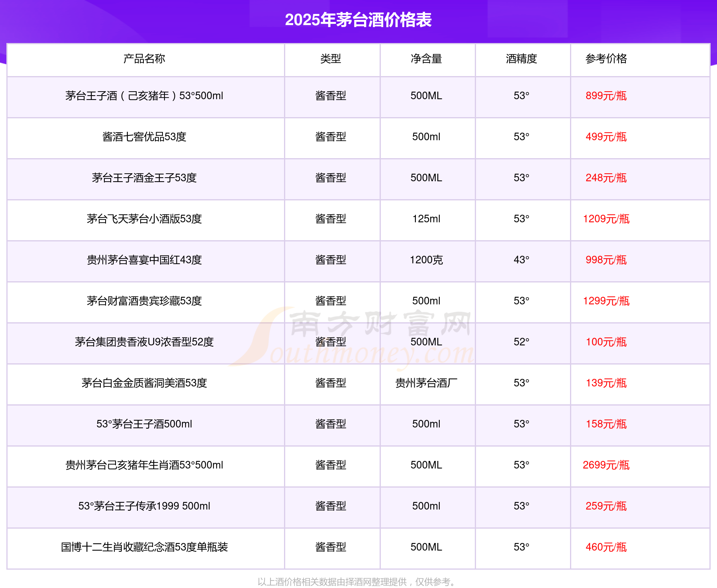Select "53°" in the 飞天茅台小酒版 row
Screen dimensions: 717x588
pyautogui.click(x=521, y=219)
